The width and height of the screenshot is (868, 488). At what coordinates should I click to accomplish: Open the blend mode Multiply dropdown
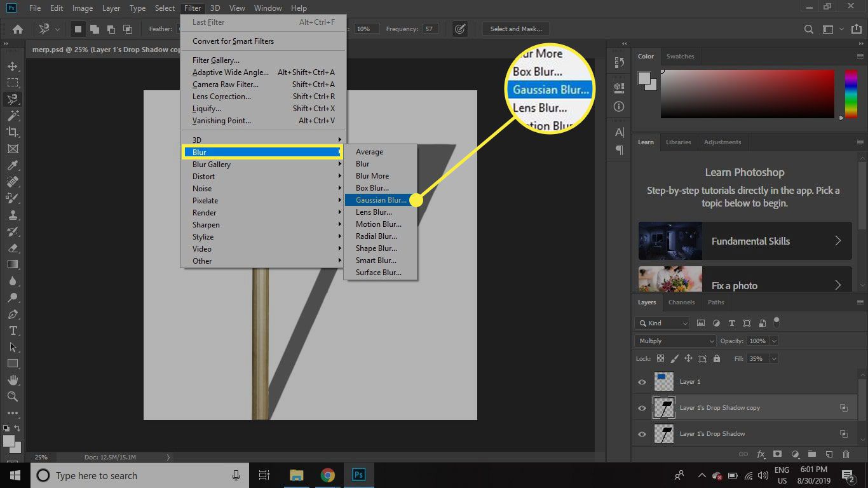(675, 341)
